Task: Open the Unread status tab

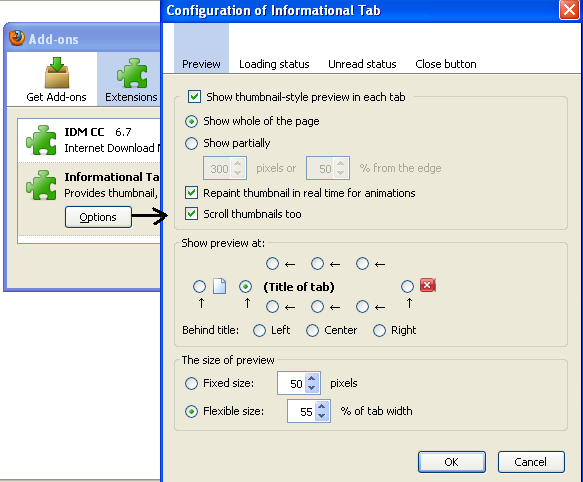Action: [x=362, y=64]
